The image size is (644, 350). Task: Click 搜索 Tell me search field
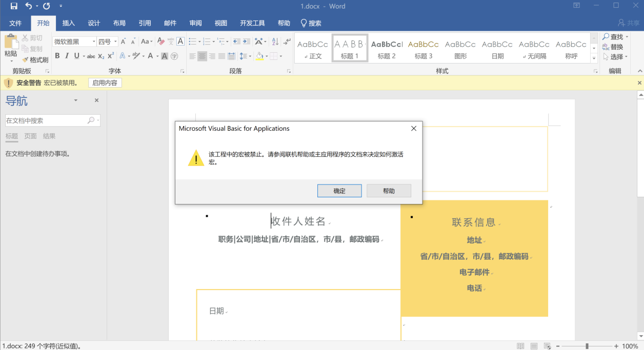[311, 23]
